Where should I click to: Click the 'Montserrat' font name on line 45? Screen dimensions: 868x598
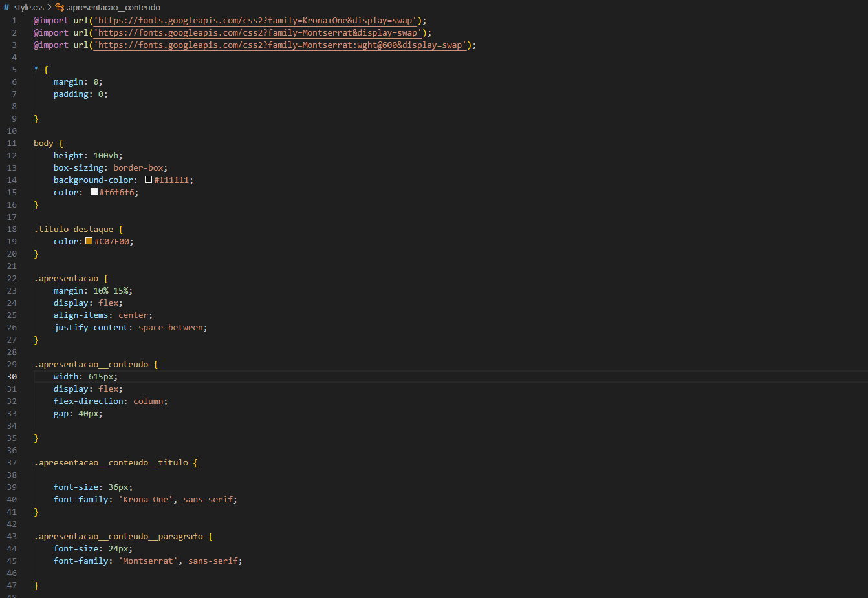(x=148, y=561)
